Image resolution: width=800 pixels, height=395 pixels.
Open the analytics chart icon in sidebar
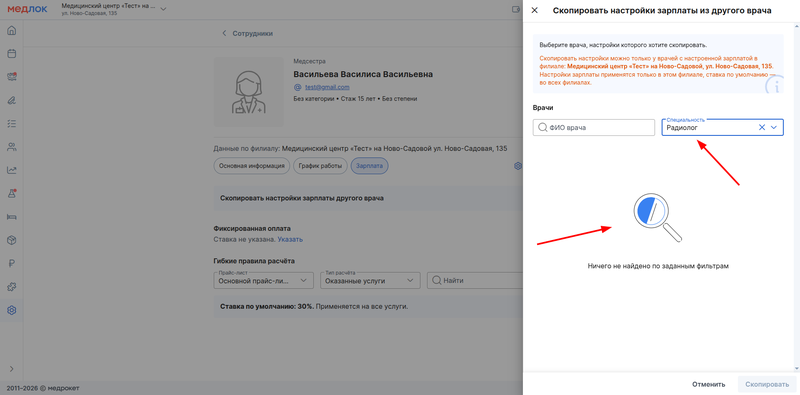tap(12, 170)
